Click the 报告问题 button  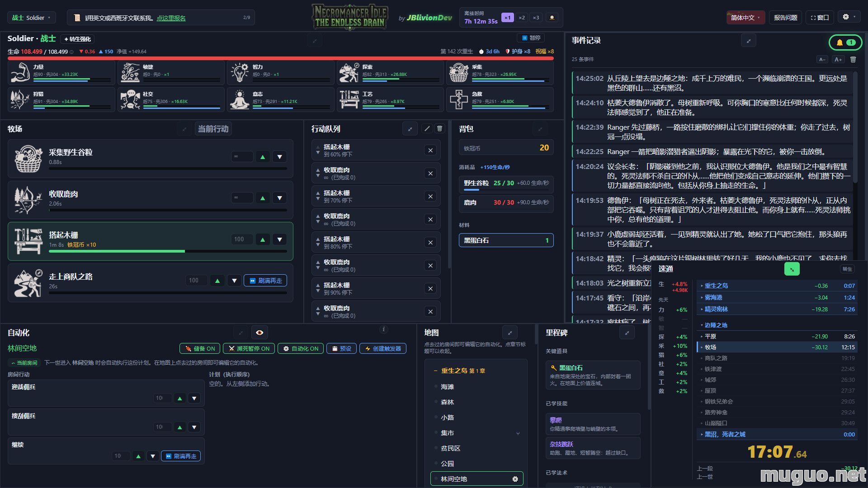click(x=785, y=18)
